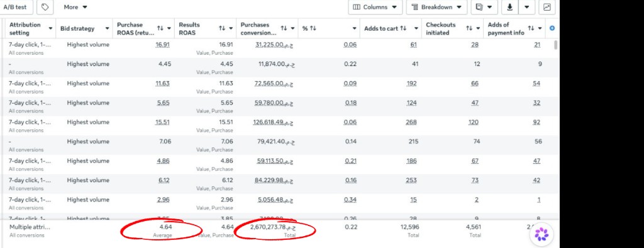
Task: Click the 31,225.00 purchase value
Action: [x=274, y=45]
